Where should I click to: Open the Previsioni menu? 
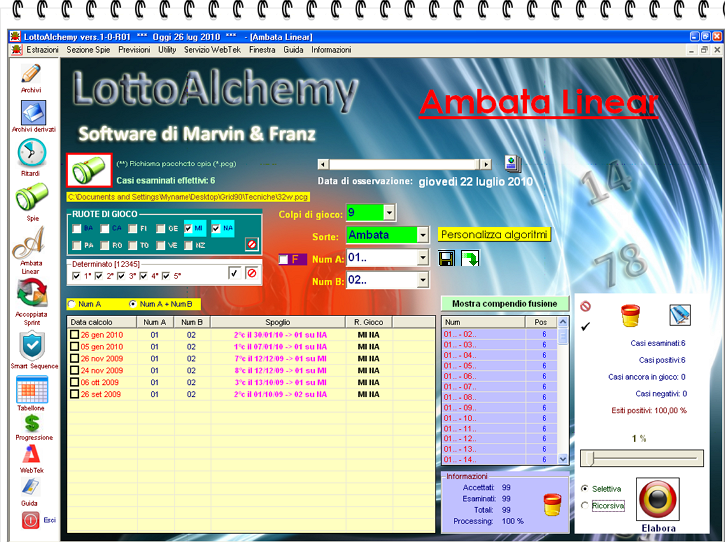click(134, 50)
